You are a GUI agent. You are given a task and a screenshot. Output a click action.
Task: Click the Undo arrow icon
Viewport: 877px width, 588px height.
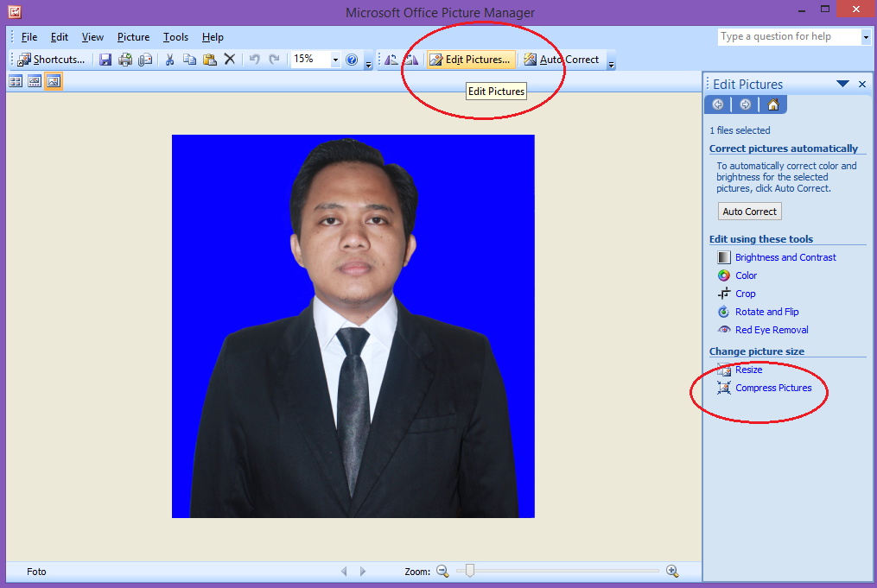(x=255, y=60)
